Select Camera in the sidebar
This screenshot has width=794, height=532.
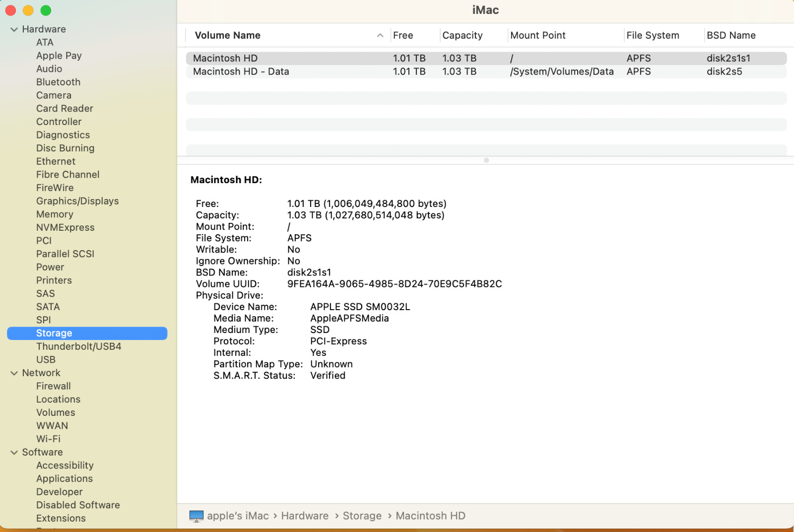coord(54,95)
